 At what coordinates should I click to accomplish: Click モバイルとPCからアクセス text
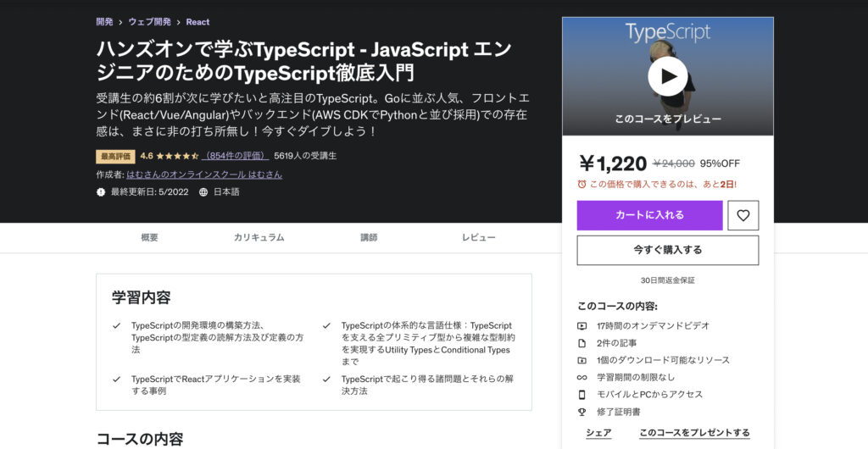650,394
